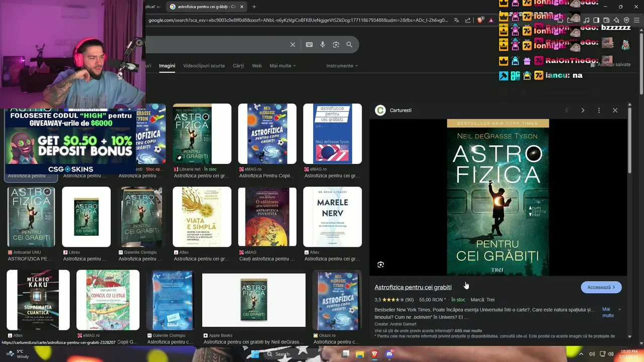Open the on-screen keyboard input tool
644x362 pixels.
[x=309, y=45]
